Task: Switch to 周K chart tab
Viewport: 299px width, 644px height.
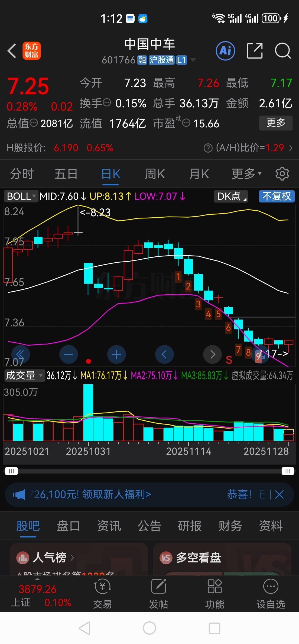Action: [155, 174]
